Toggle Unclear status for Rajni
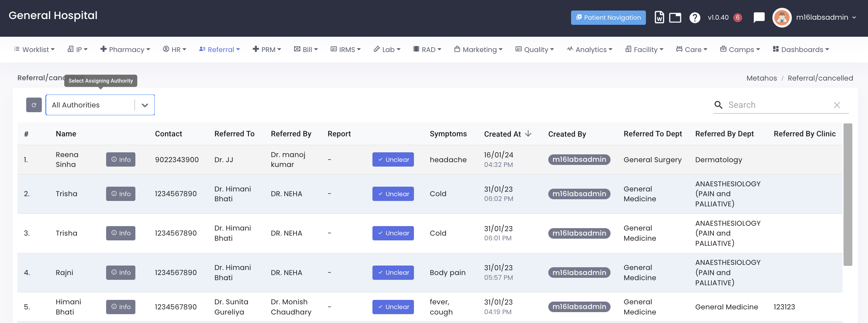Viewport: 868px width, 323px height. pyautogui.click(x=393, y=273)
